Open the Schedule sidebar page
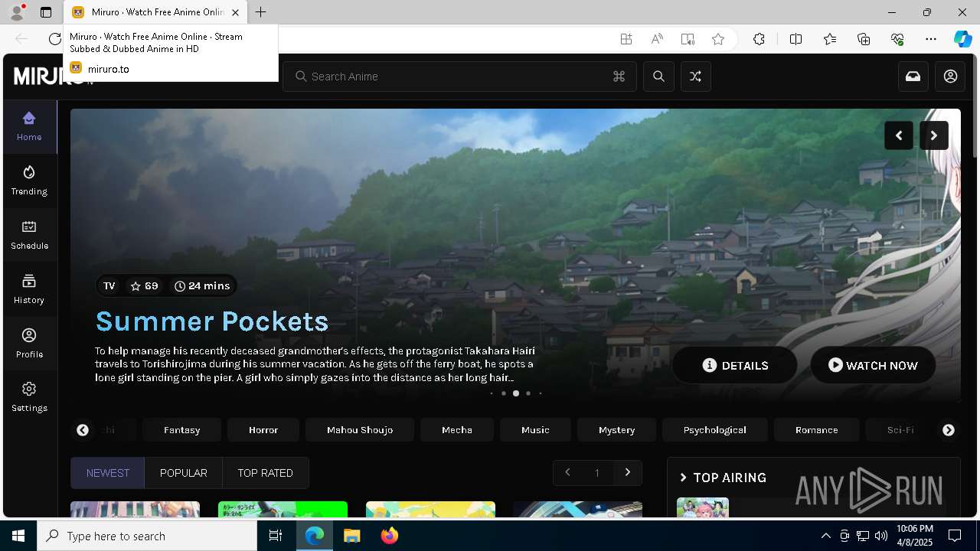980x551 pixels. 29,235
